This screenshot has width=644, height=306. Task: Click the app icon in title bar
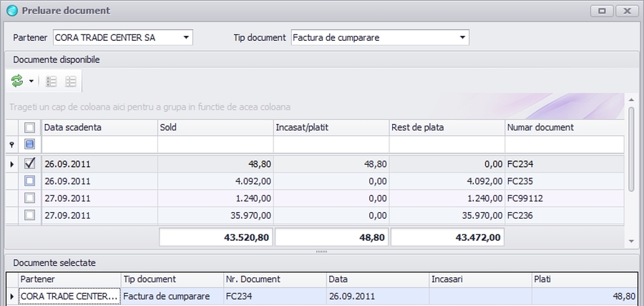(x=11, y=11)
